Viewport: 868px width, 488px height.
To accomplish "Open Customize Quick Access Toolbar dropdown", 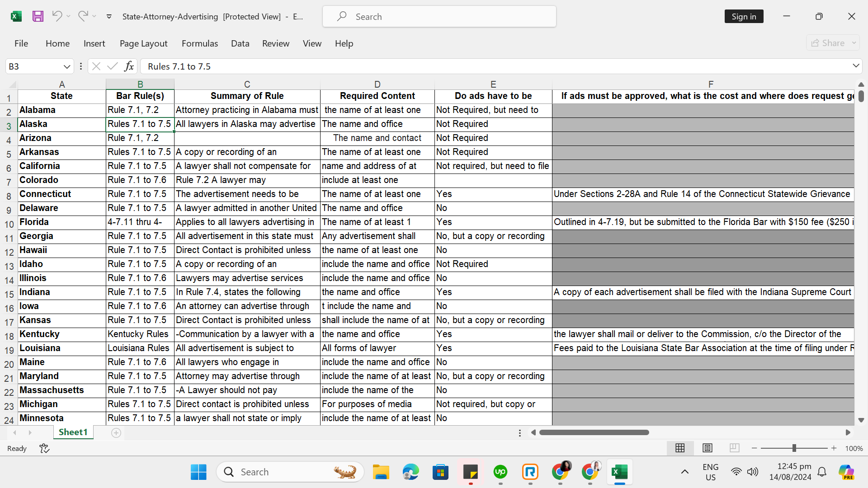I will pos(109,17).
